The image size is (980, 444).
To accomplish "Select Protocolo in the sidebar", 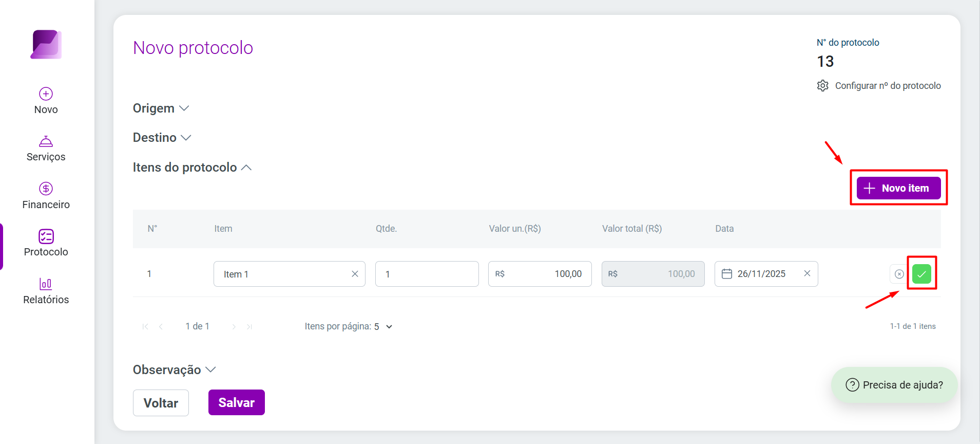I will 46,243.
